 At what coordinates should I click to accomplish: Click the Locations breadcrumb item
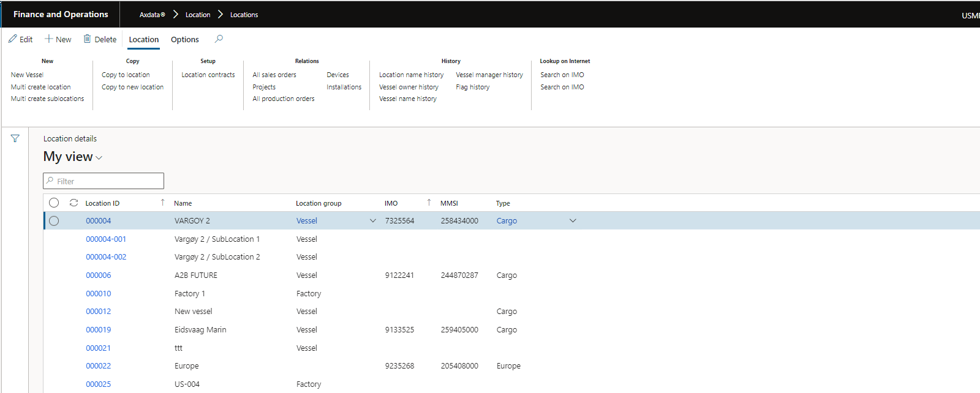coord(244,15)
